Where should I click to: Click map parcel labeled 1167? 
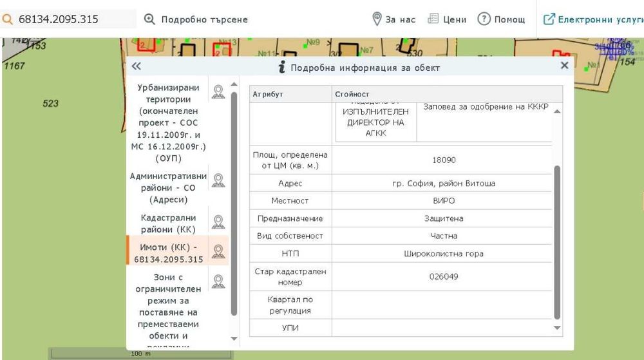click(14, 66)
